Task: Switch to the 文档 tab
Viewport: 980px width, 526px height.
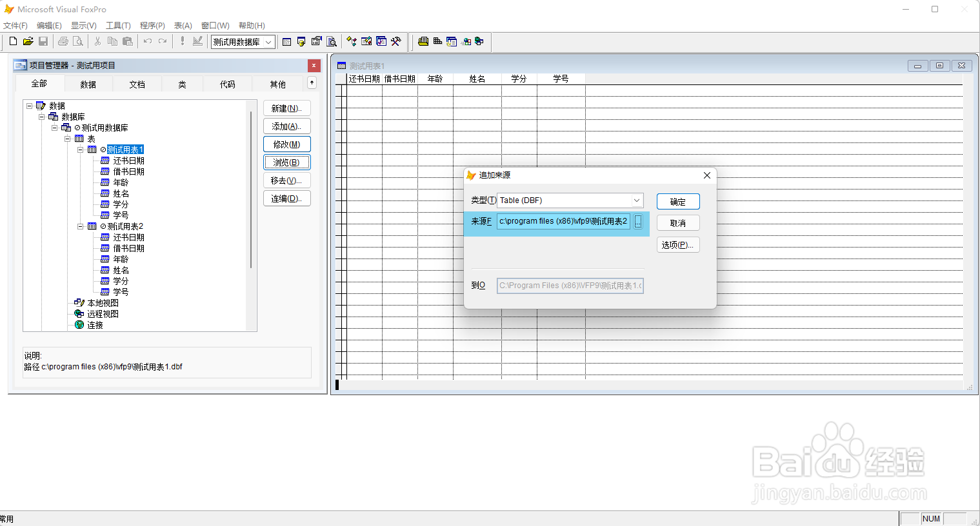Action: [136, 83]
